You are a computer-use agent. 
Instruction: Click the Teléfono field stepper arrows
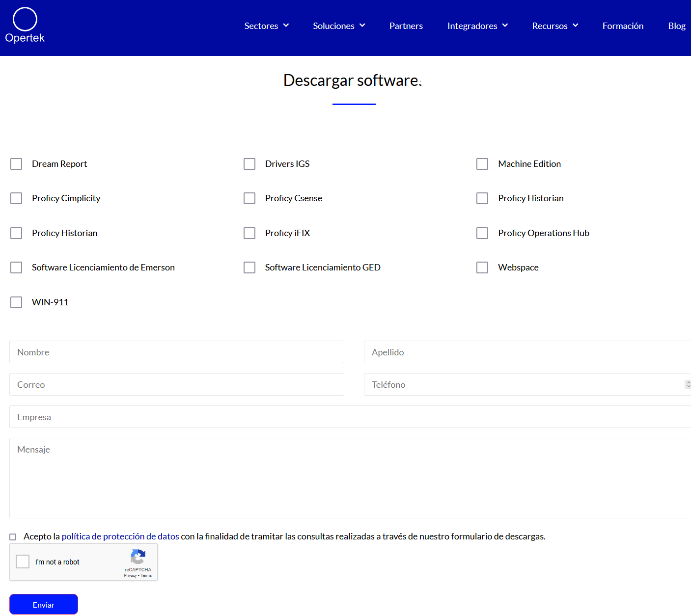click(688, 384)
